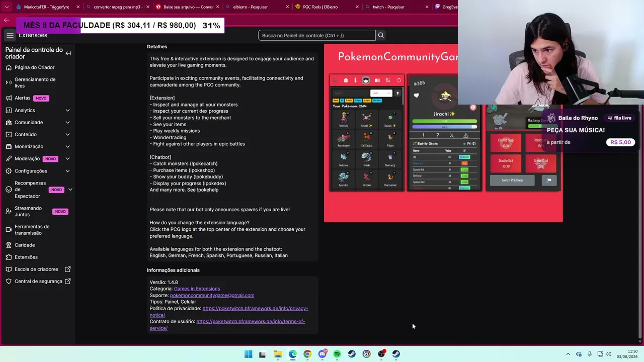Screen dimensions: 644x362
Task: Open the browser tab list dropdown
Action: point(7,7)
